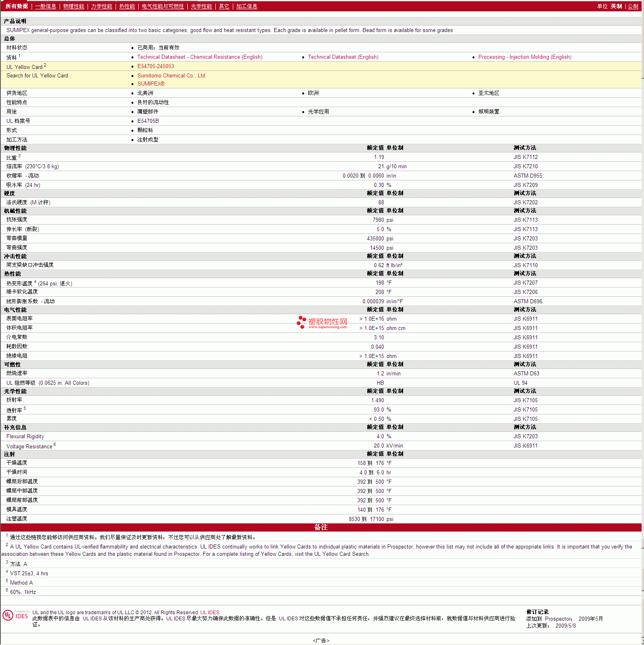Click the UL 94 test method

coord(520,383)
